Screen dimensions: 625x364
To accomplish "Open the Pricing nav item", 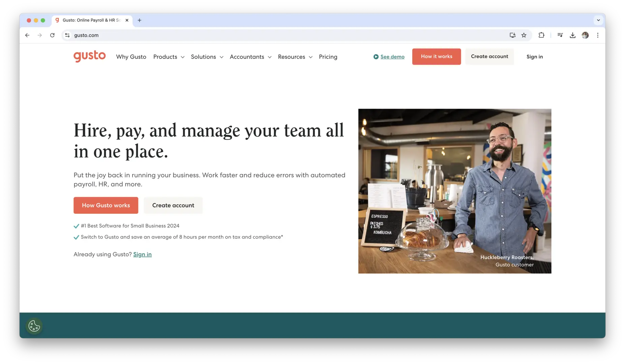I will [328, 57].
